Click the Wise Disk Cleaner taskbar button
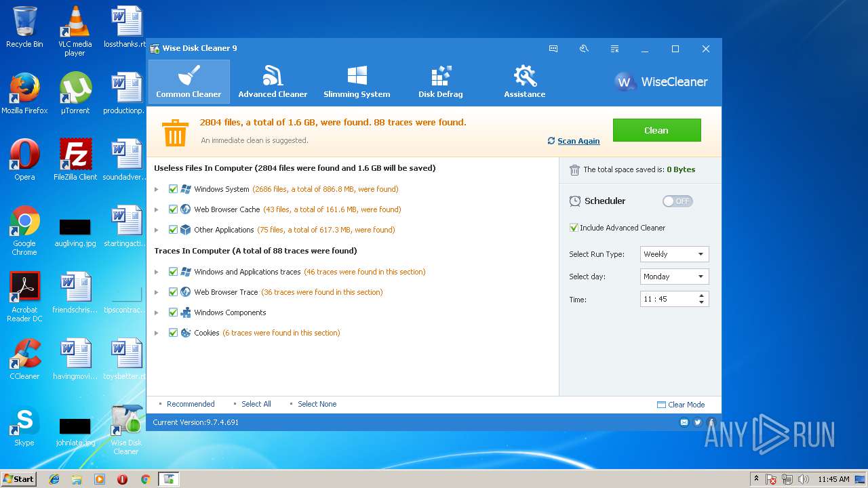Screen dimensions: 868x488 [x=169, y=479]
